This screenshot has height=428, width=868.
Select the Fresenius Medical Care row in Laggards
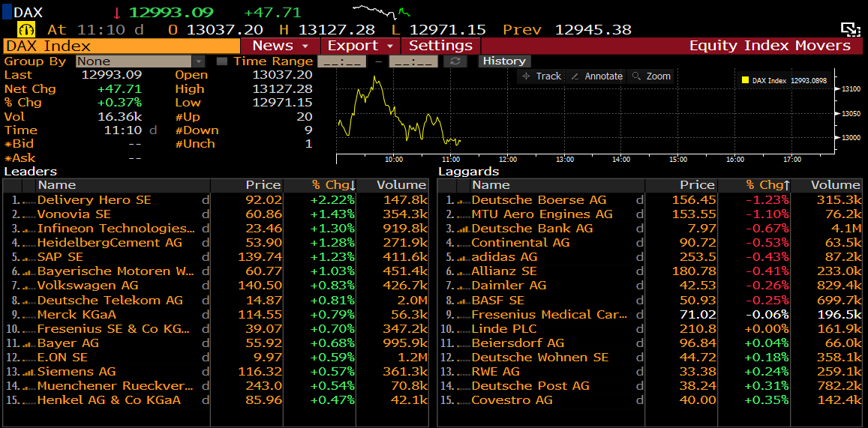point(650,315)
